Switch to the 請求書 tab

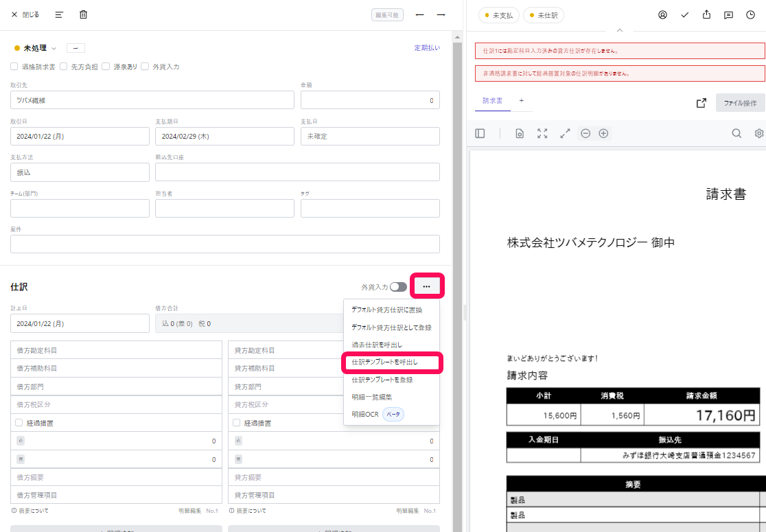492,101
